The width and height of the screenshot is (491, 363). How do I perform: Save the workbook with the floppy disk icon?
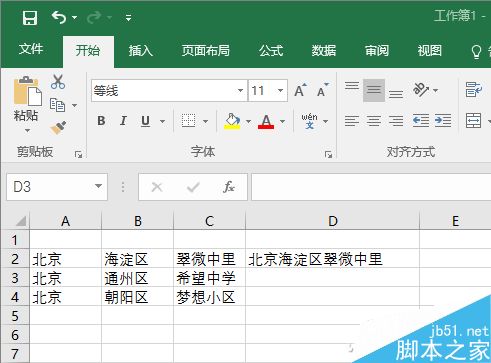coord(30,17)
